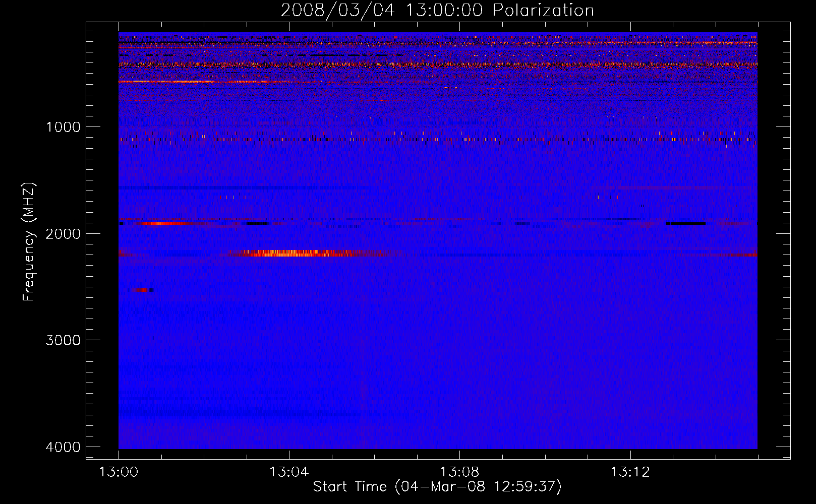Click the 3000 frequency tick label
This screenshot has width=816, height=504.
point(63,340)
